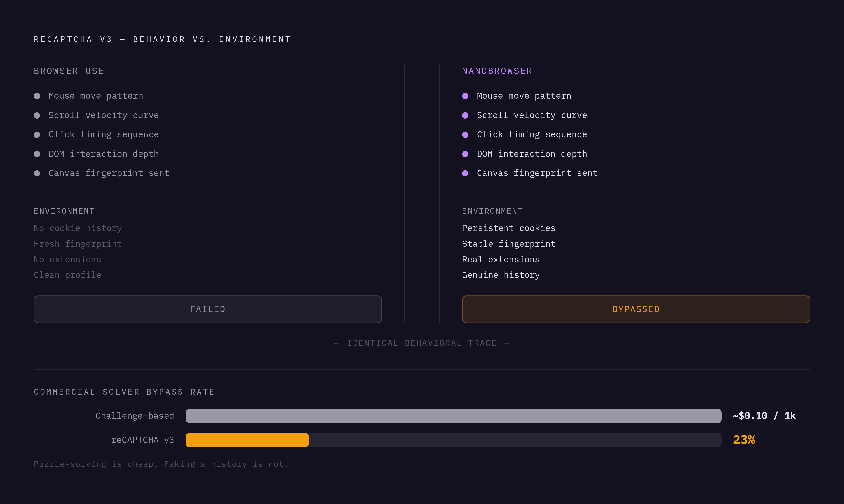
Task: Click the 'Fresh fingerprint' line
Action: tap(78, 244)
